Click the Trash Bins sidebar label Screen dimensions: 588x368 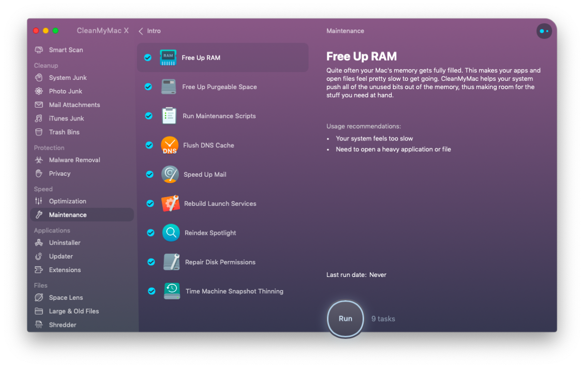point(64,132)
